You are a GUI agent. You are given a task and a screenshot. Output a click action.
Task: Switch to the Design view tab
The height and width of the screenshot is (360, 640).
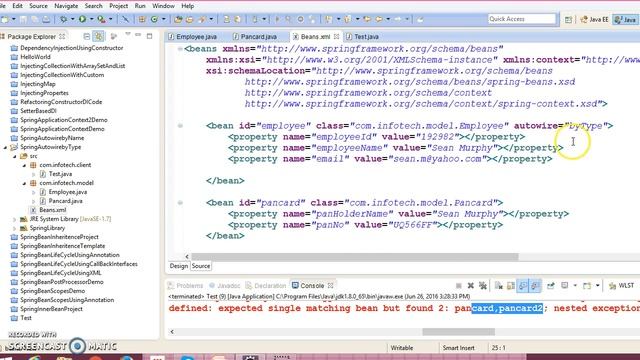pos(179,266)
